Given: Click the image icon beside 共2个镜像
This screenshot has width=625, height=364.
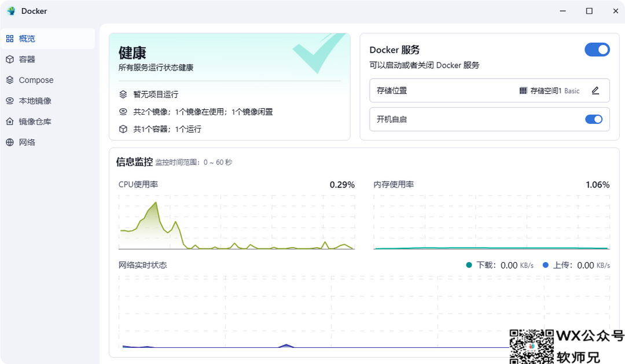Looking at the screenshot, I should (123, 112).
